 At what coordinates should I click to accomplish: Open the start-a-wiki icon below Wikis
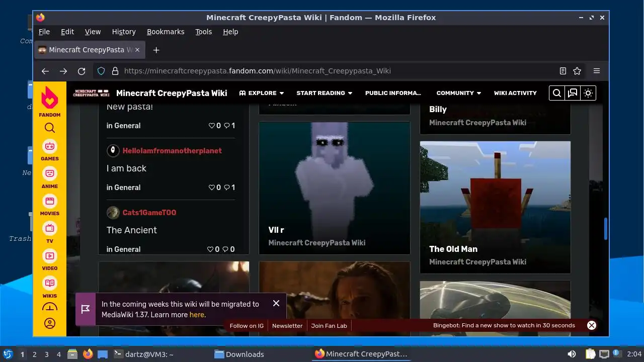49,307
